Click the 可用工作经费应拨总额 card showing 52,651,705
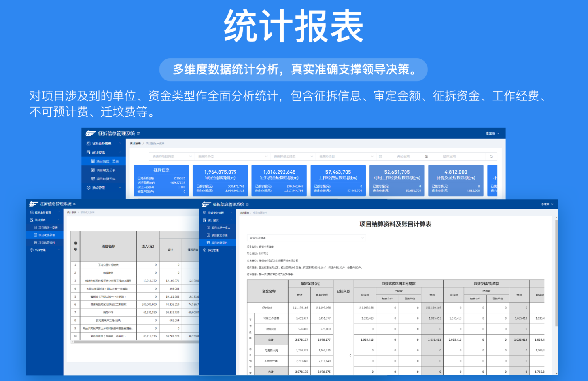The height and width of the screenshot is (381, 588). pos(397,180)
